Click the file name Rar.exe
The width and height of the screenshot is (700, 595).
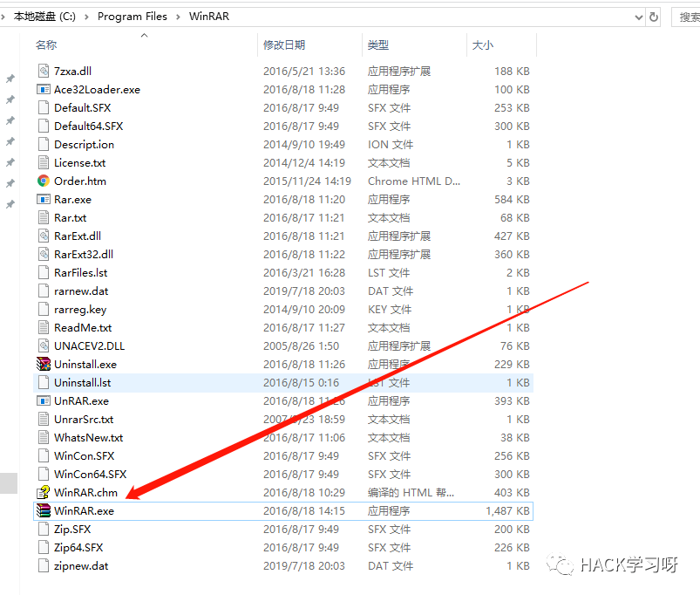72,199
